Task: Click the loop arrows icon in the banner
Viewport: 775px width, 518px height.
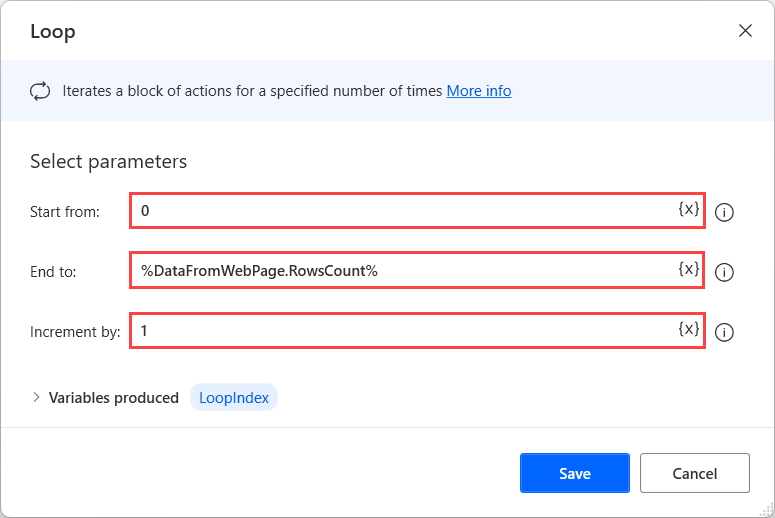Action: coord(40,91)
